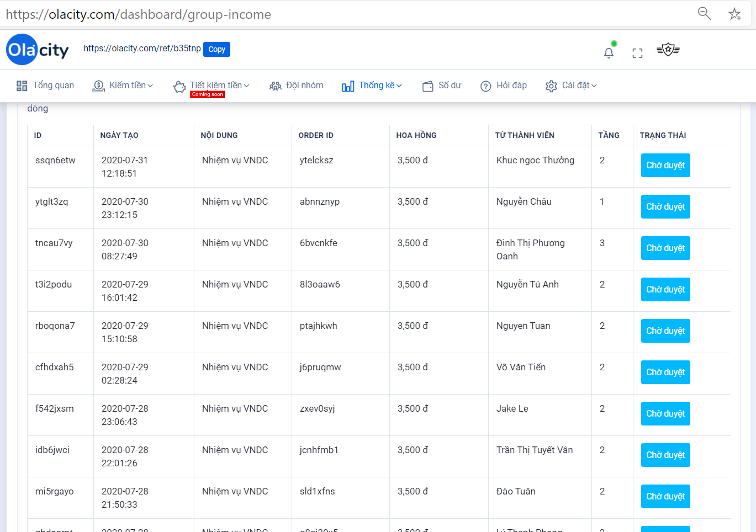Click the Đội nhóm people icon

pyautogui.click(x=275, y=86)
